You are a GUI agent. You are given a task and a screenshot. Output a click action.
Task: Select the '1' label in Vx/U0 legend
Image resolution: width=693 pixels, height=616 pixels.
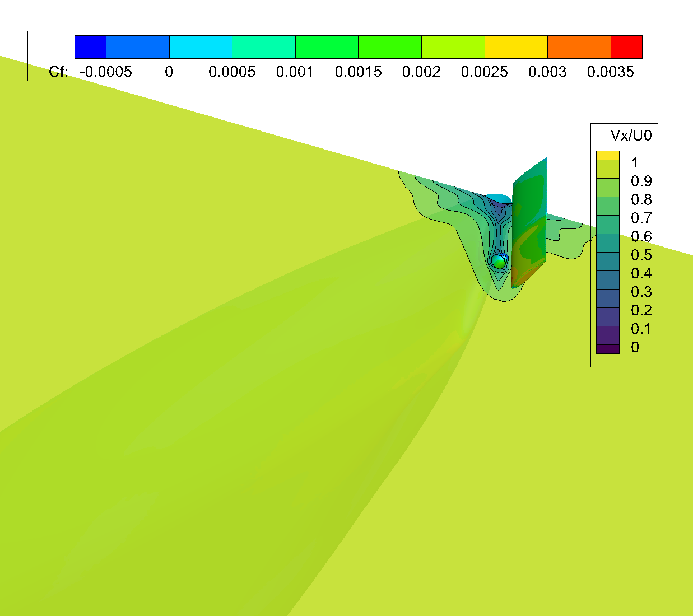click(x=635, y=162)
